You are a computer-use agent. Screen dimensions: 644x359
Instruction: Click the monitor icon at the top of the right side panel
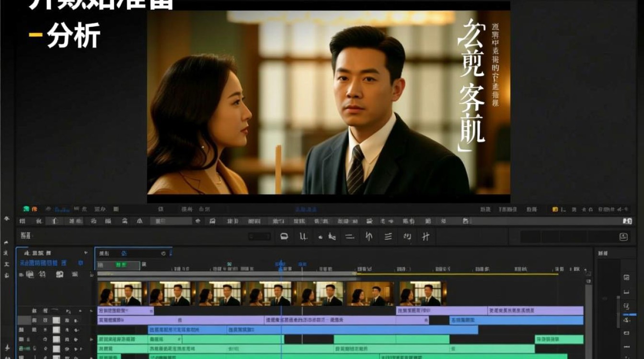click(626, 277)
